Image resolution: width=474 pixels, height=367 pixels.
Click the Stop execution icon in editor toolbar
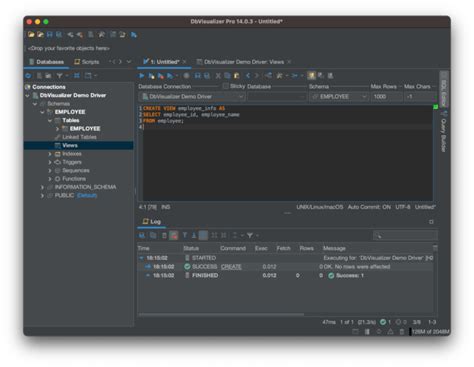pyautogui.click(x=186, y=76)
